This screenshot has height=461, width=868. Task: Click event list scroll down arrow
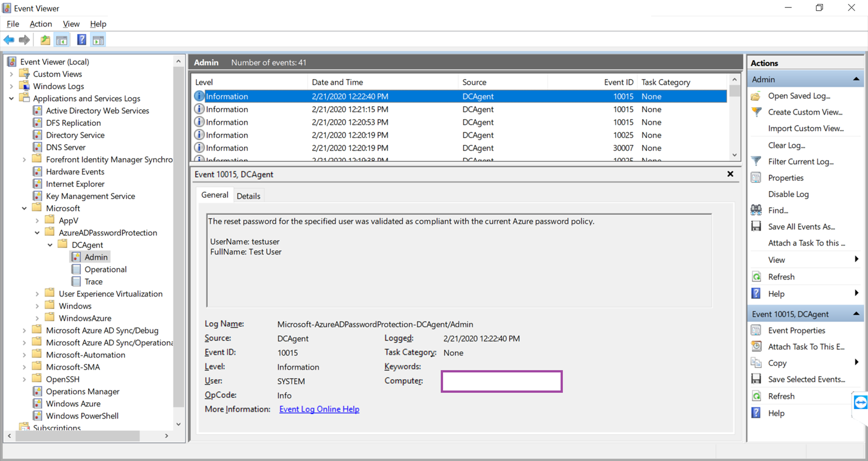tap(735, 155)
